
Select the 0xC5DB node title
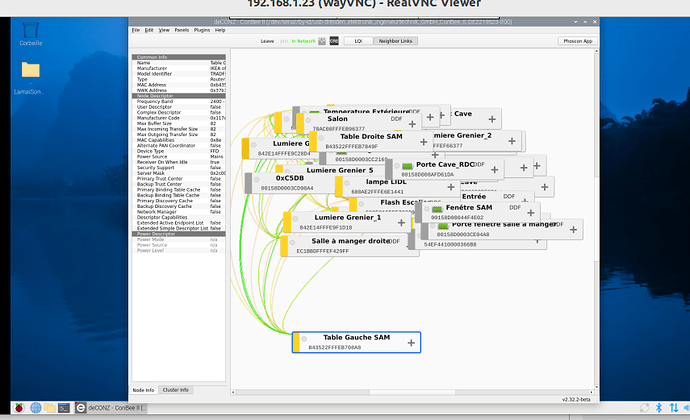290,178
